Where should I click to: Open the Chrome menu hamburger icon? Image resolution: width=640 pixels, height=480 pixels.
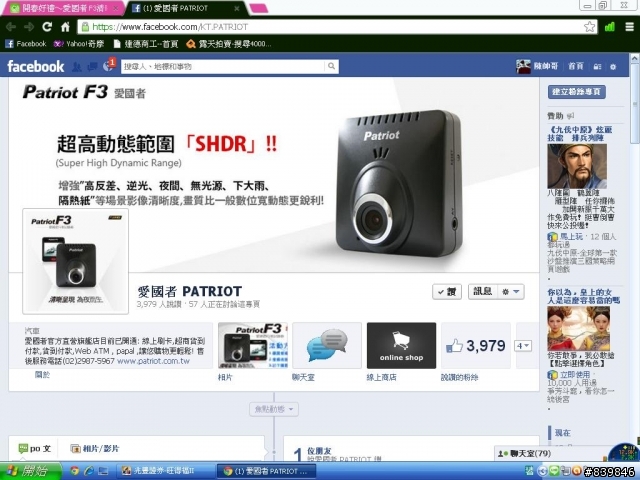(629, 27)
